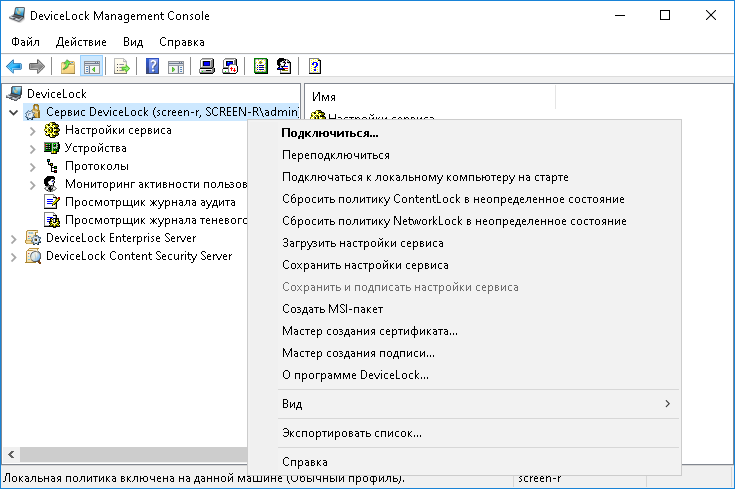Click the Протоколы network tree icon
735x489 pixels.
[52, 166]
